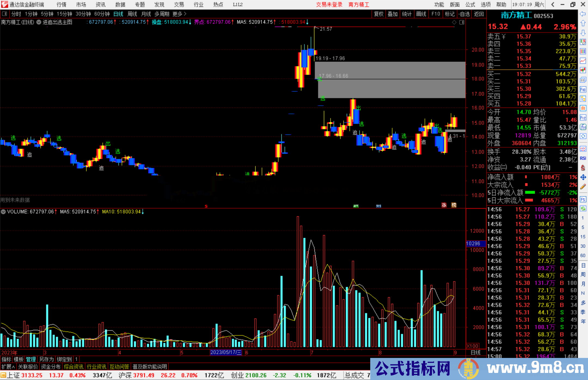The image size is (588, 380).
Task: Select the 60 minute period in sidebar
Action: coord(583,256)
